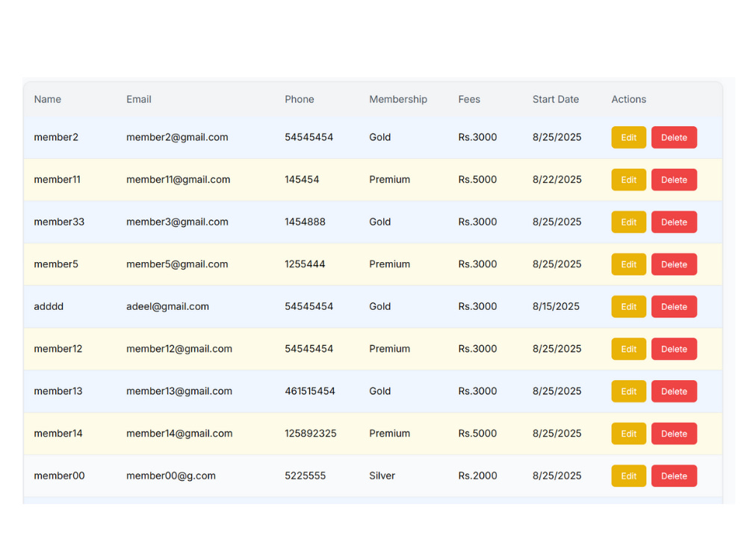Edit member12 record

628,349
